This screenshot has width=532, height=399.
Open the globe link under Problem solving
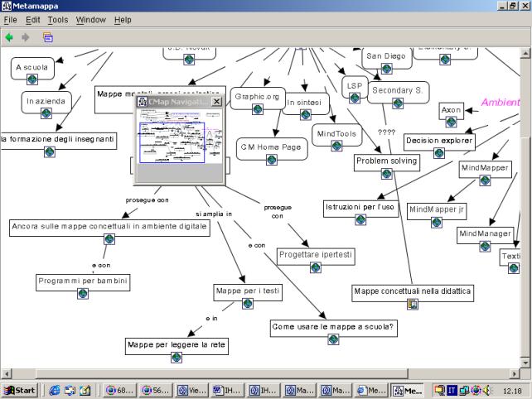[386, 174]
